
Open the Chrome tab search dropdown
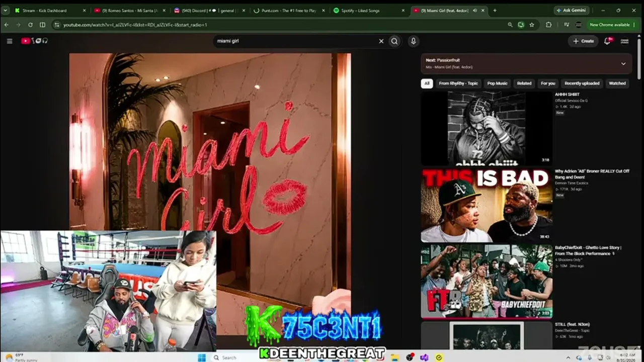(x=6, y=10)
